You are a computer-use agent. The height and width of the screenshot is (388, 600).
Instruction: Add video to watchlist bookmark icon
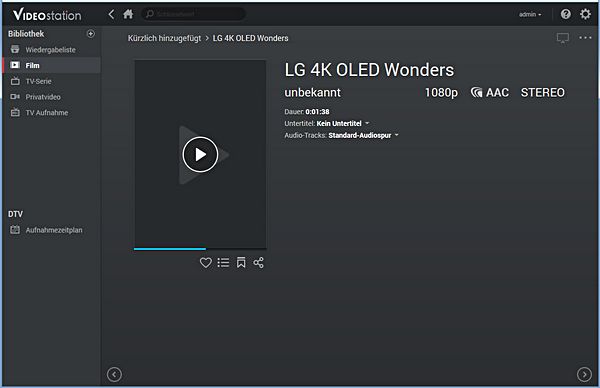tap(241, 262)
